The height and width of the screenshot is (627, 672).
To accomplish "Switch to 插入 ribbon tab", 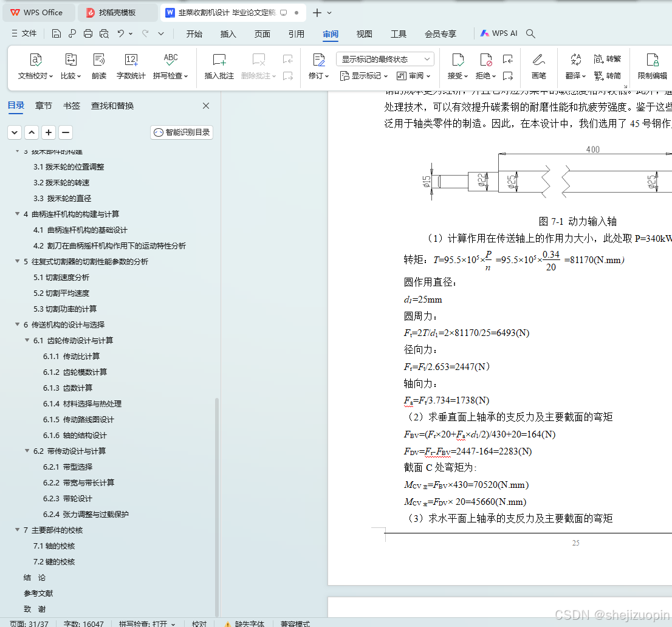I will 228,34.
